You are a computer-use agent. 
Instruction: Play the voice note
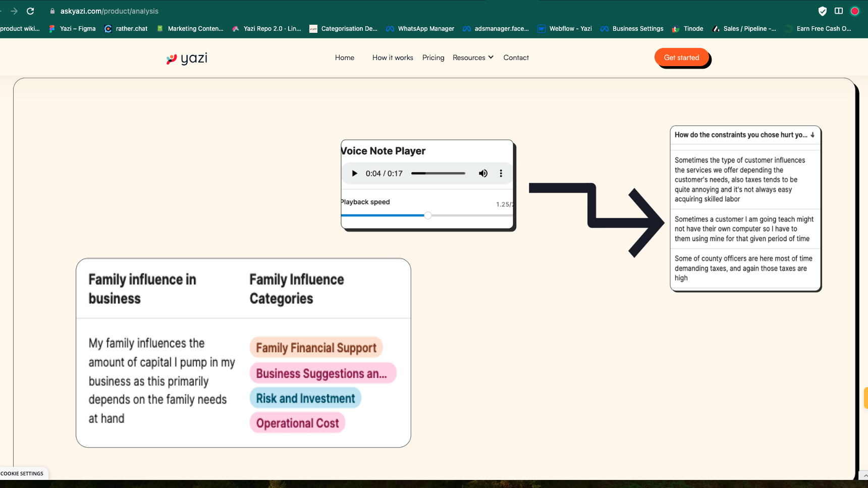coord(354,174)
